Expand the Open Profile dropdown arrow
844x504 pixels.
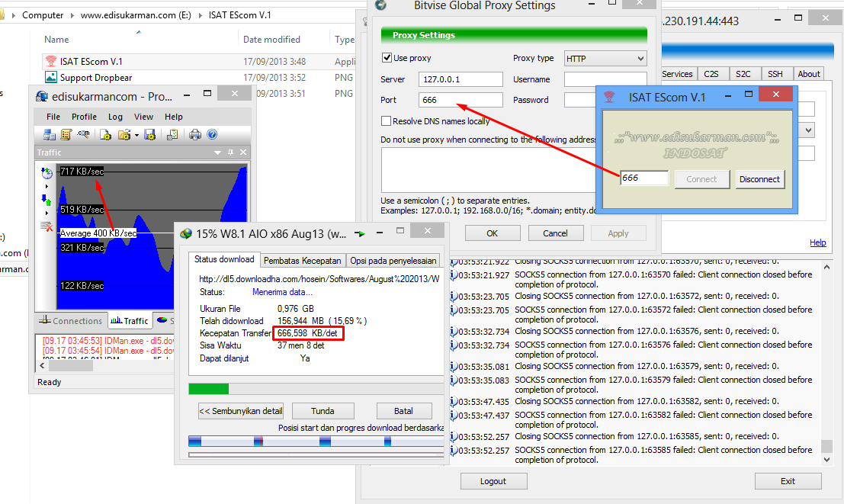tap(136, 135)
